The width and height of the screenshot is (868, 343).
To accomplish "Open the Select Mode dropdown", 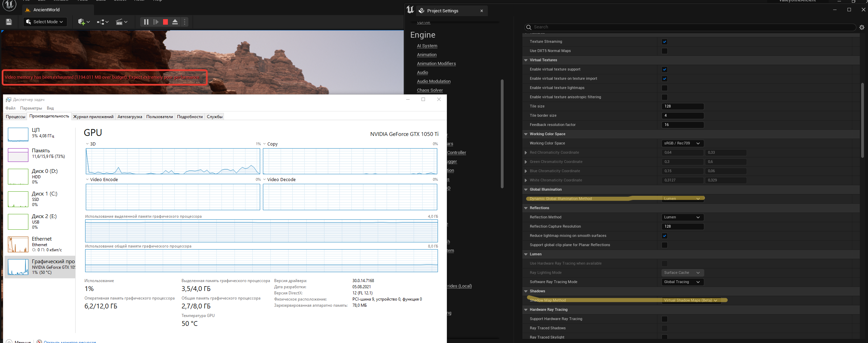I will pos(45,22).
